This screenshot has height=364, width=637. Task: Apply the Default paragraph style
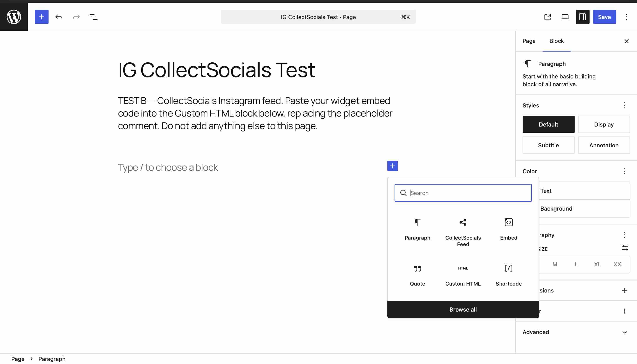point(548,124)
